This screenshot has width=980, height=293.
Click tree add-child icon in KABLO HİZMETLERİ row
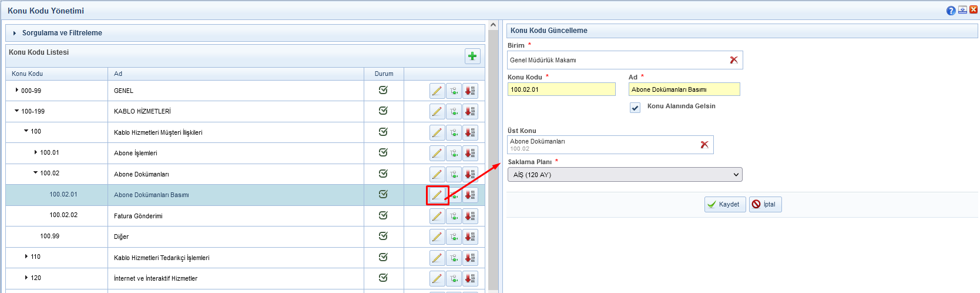pos(454,111)
